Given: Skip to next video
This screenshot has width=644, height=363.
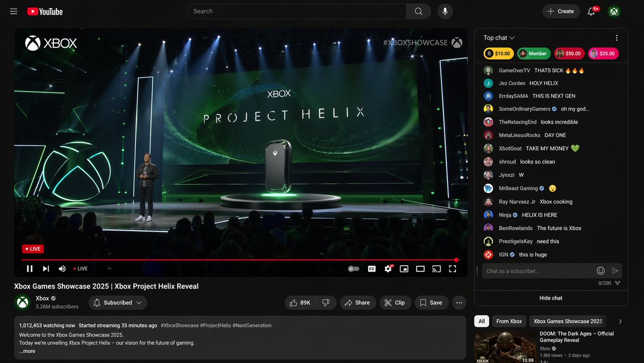Looking at the screenshot, I should click(x=46, y=268).
